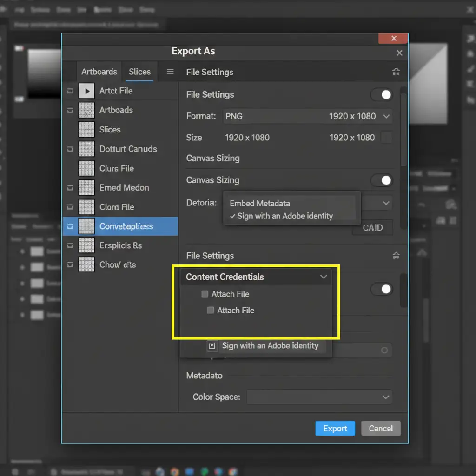This screenshot has height=476, width=476.
Task: Open the Format PNG dropdown
Action: (x=307, y=116)
